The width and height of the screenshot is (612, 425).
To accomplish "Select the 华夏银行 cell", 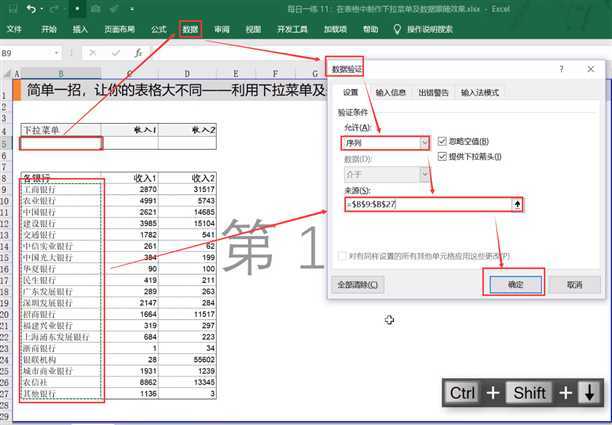I will pos(61,269).
